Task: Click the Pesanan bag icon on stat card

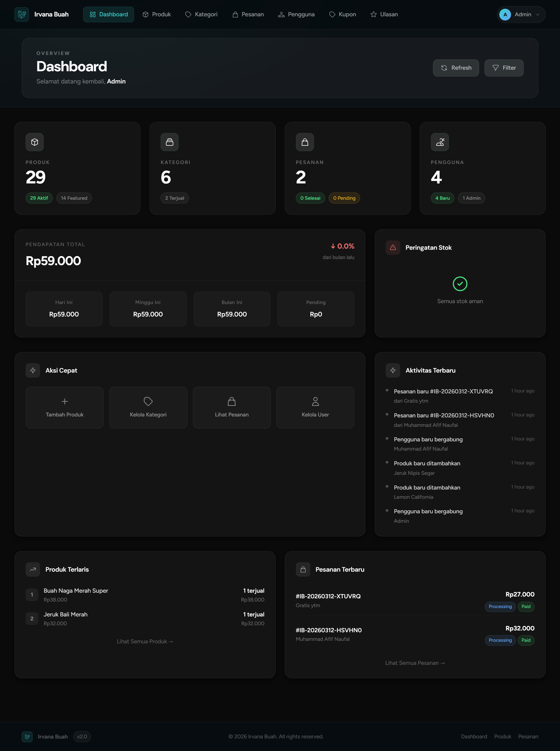Action: point(304,142)
